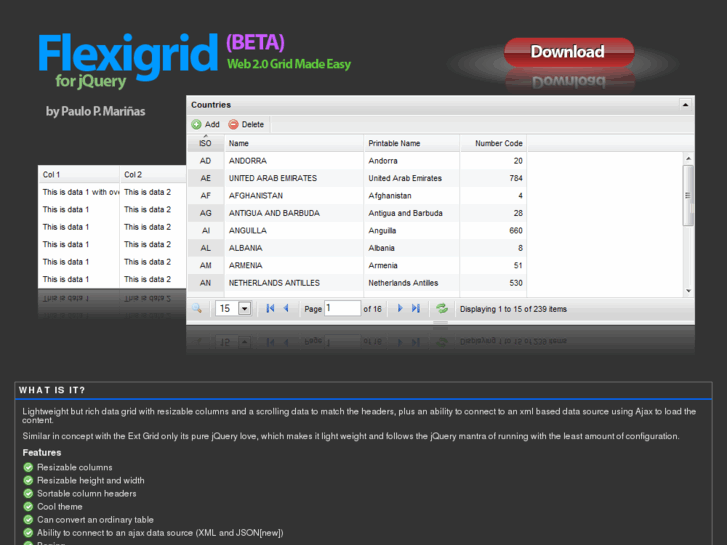Sort by the Name column header
The width and height of the screenshot is (727, 545).
(294, 143)
